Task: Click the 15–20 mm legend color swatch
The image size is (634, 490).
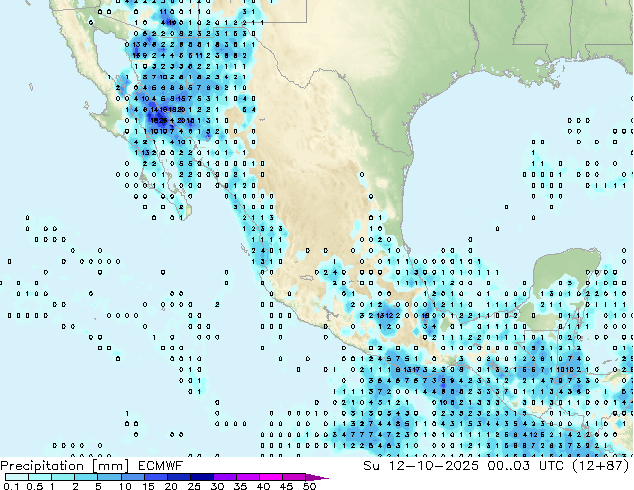Action: click(x=156, y=477)
